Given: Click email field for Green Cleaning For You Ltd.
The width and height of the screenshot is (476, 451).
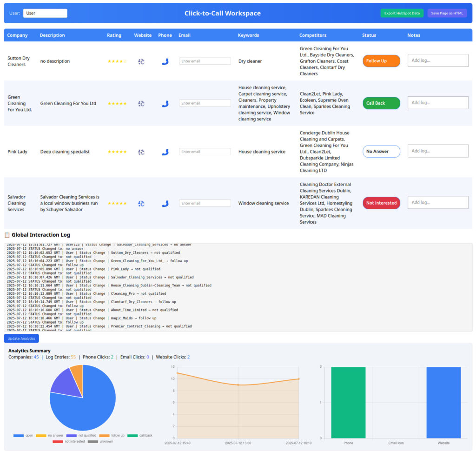Looking at the screenshot, I should point(205,103).
